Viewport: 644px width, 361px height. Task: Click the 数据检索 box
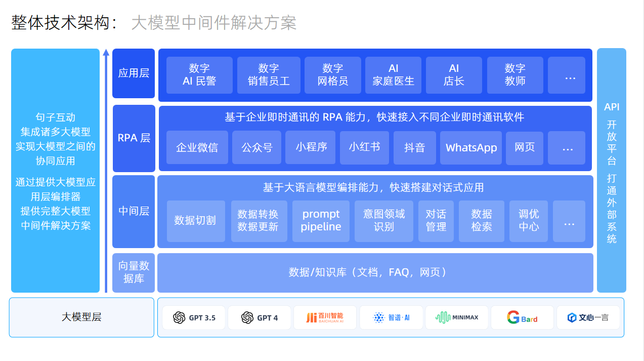point(482,221)
